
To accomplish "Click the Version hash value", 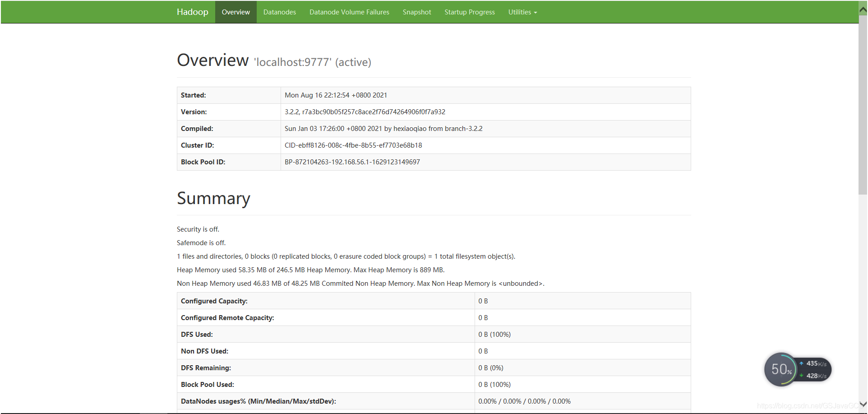I will tap(365, 112).
